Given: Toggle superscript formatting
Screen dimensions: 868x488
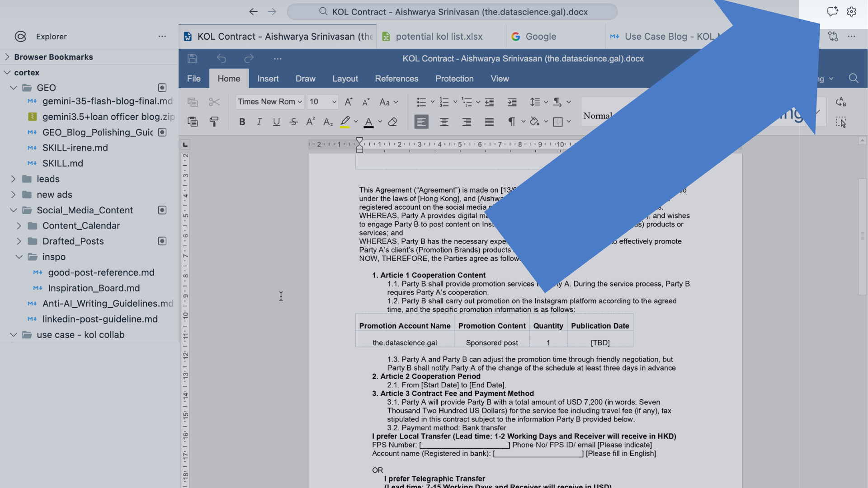Looking at the screenshot, I should pos(311,122).
